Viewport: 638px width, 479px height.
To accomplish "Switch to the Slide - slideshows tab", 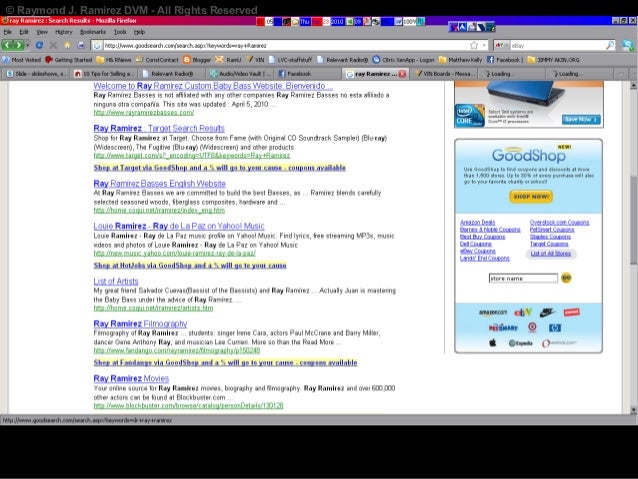I will coord(36,74).
